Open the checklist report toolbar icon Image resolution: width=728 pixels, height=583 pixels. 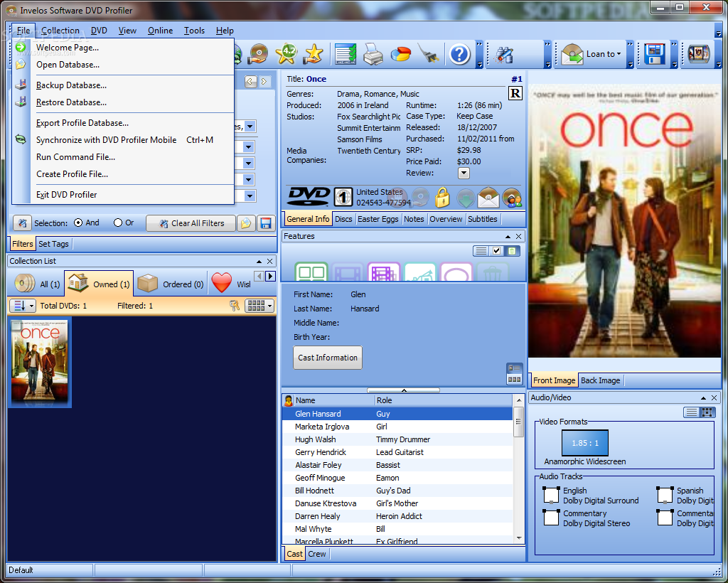coord(346,54)
